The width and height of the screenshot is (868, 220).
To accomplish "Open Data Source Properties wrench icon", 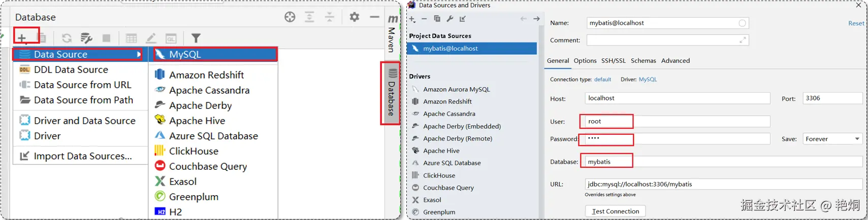I will tap(86, 38).
